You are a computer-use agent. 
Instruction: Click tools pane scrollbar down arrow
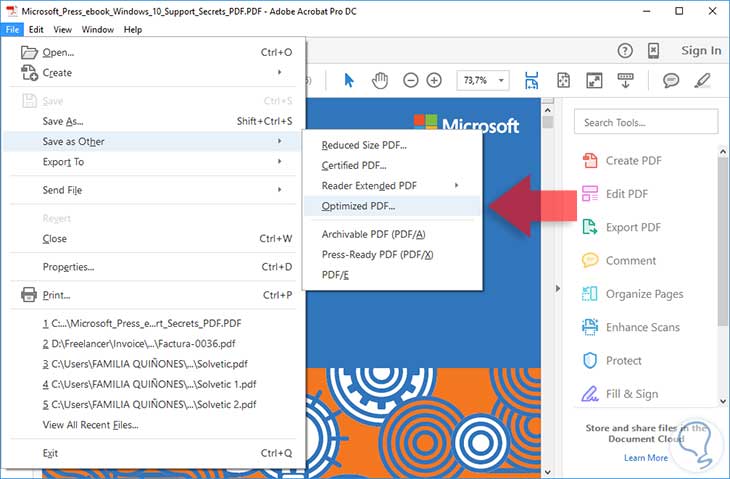coord(723,401)
